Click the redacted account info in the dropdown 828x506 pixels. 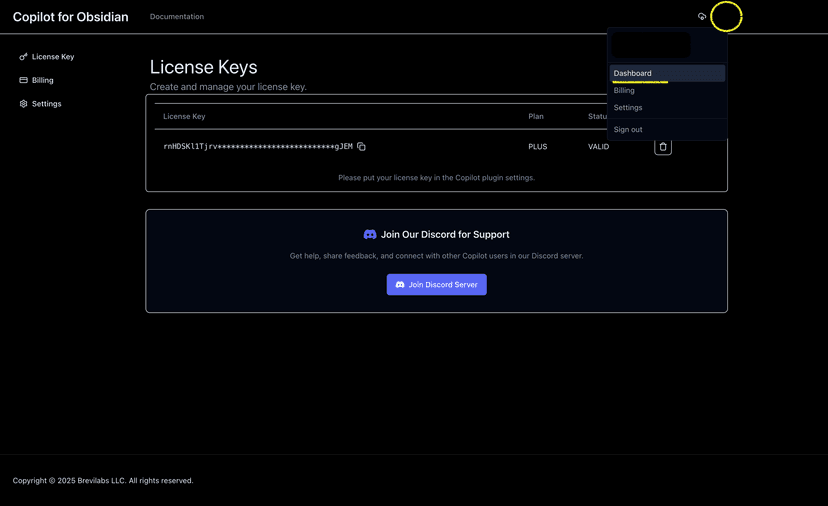(x=651, y=45)
